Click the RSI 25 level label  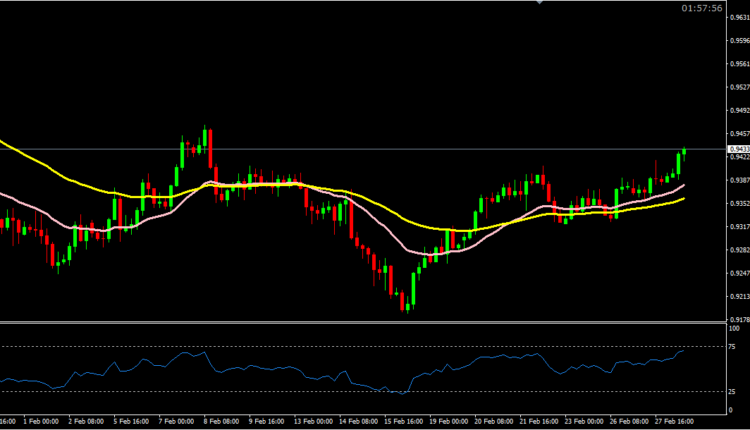[733, 391]
